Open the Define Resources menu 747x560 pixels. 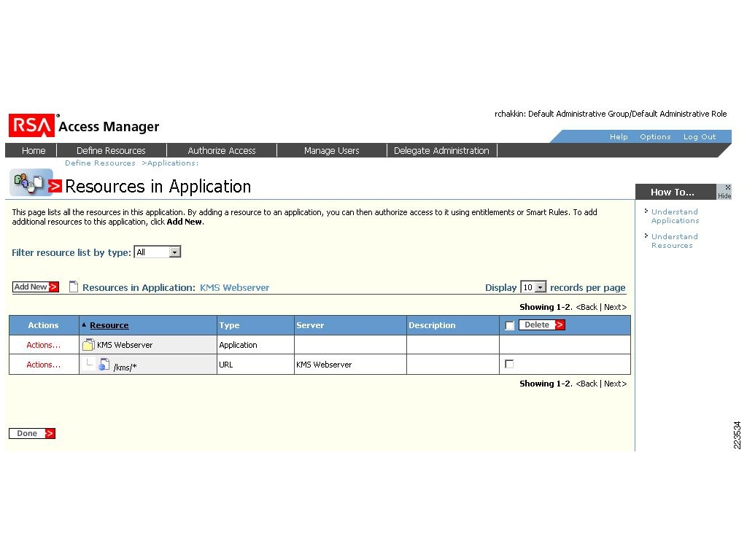[111, 150]
